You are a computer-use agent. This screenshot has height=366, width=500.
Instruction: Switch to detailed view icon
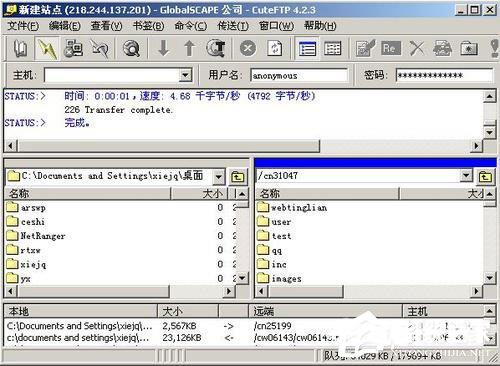coord(333,49)
